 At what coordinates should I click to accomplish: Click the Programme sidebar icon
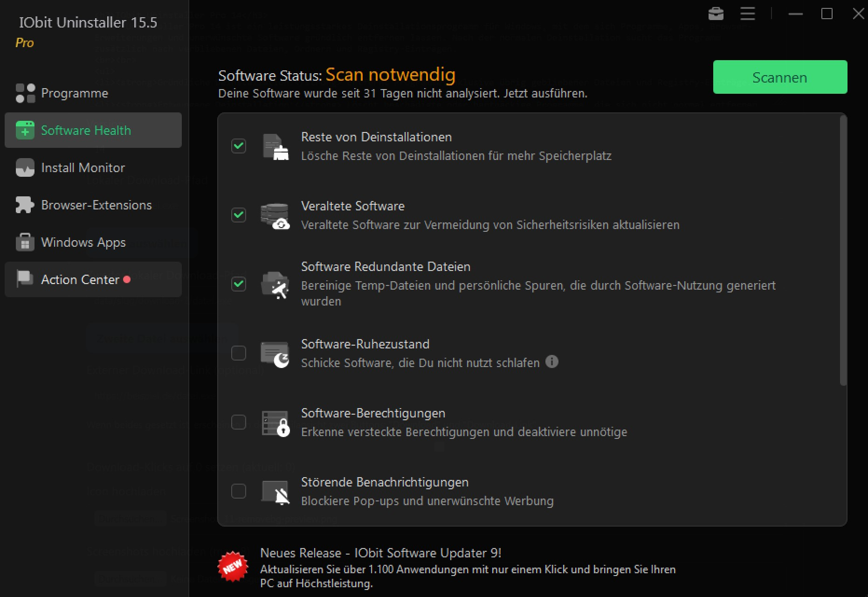pyautogui.click(x=25, y=93)
